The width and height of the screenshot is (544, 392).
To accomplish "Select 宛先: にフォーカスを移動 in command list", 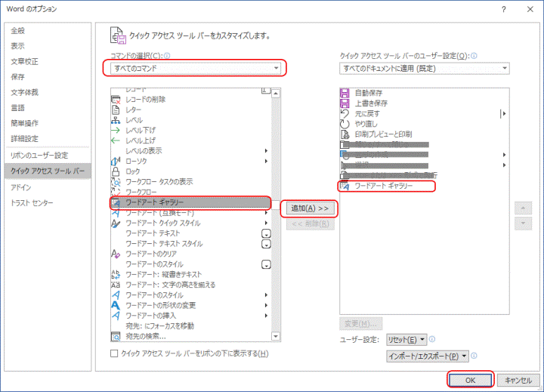I will point(190,326).
